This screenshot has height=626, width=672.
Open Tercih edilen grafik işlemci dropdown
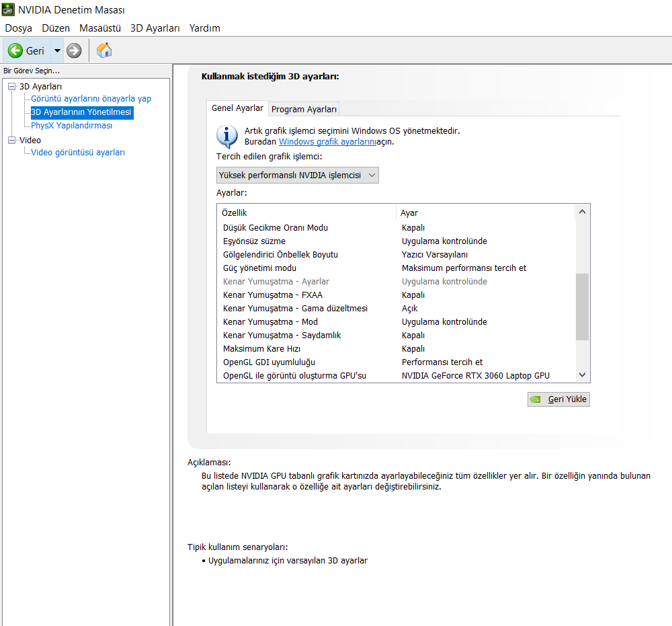298,175
